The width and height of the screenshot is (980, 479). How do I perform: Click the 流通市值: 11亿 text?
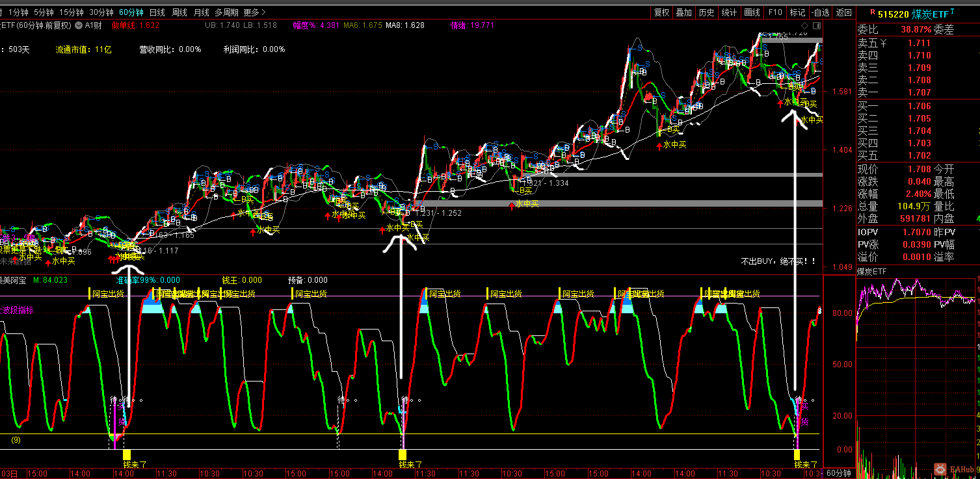coord(84,49)
